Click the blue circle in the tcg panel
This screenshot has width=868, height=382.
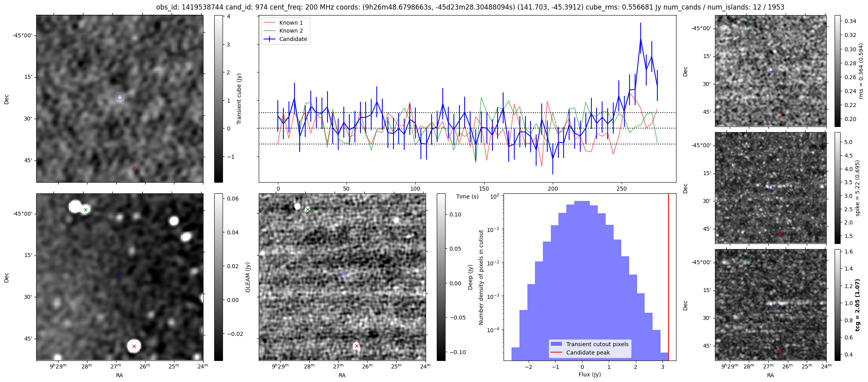(x=771, y=304)
